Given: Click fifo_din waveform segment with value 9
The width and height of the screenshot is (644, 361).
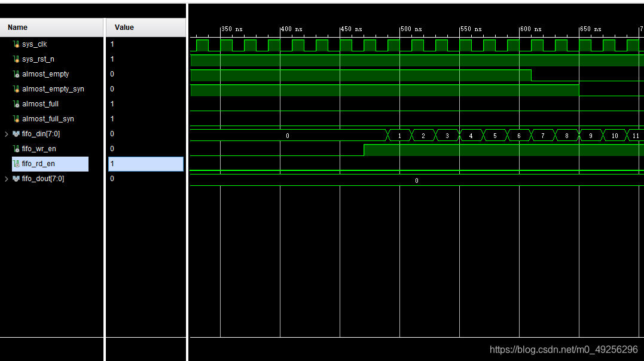Looking at the screenshot, I should coord(591,136).
